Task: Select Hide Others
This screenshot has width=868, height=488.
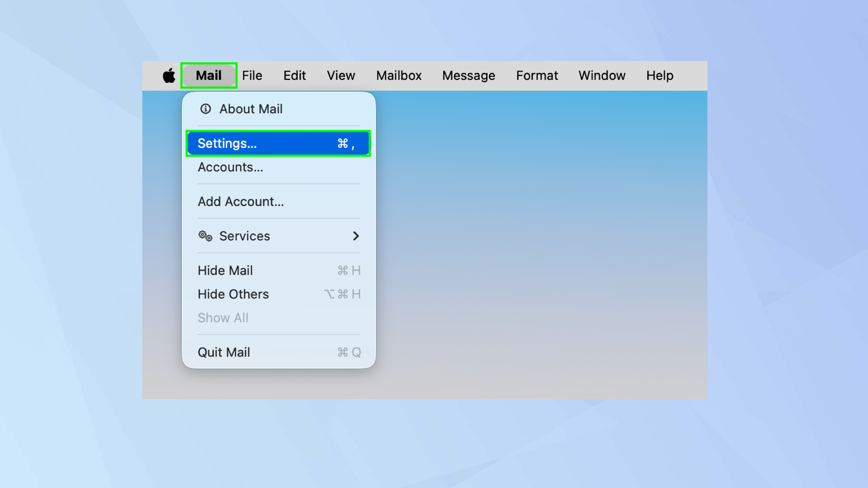Action: click(233, 294)
